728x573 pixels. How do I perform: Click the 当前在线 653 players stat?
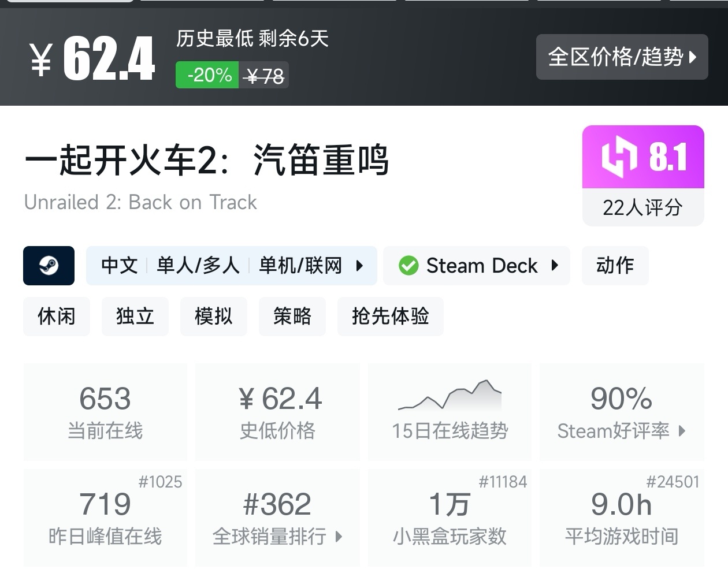tap(105, 411)
